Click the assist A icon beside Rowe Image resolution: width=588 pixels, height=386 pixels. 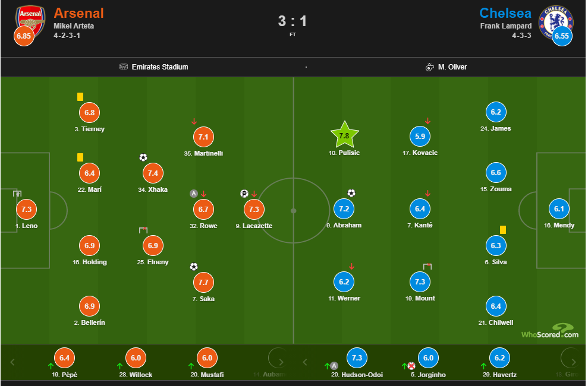click(193, 194)
